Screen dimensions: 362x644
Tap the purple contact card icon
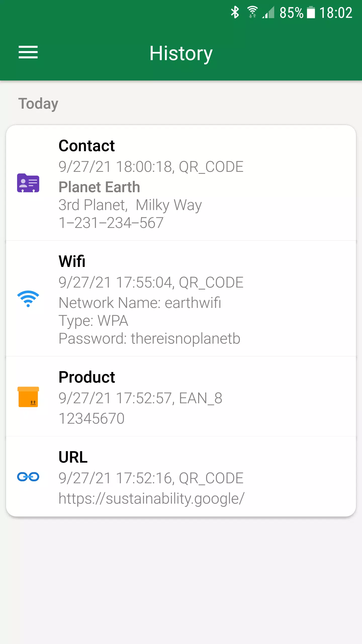[28, 183]
